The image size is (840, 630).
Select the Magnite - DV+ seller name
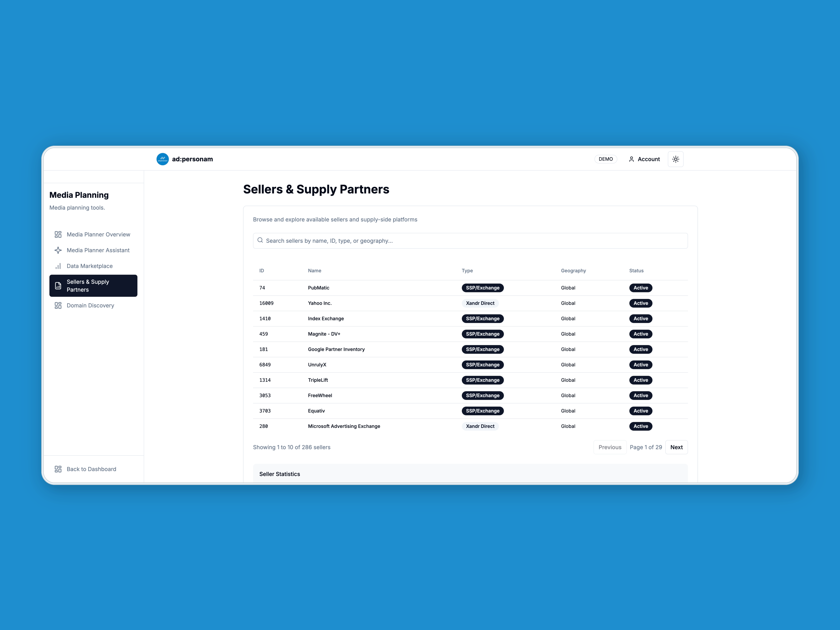pos(324,334)
